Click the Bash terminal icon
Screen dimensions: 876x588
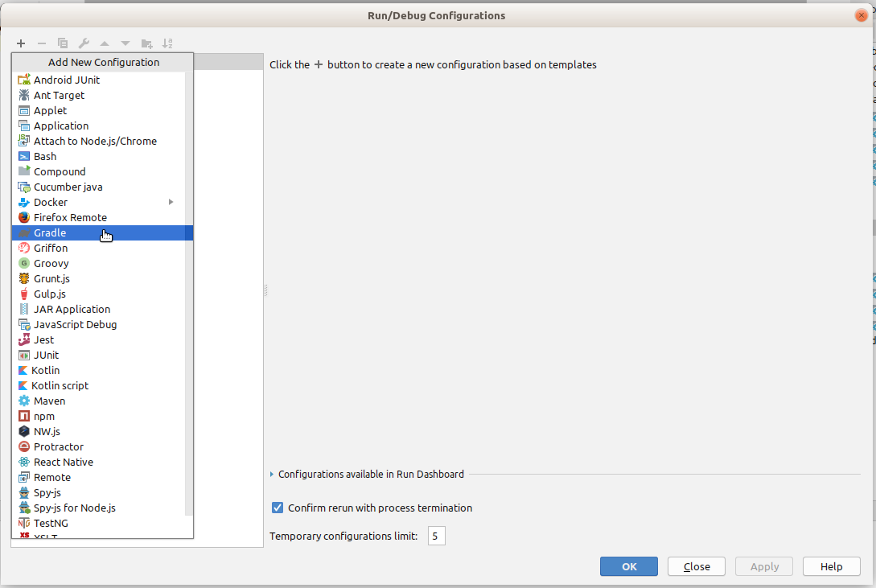(24, 156)
